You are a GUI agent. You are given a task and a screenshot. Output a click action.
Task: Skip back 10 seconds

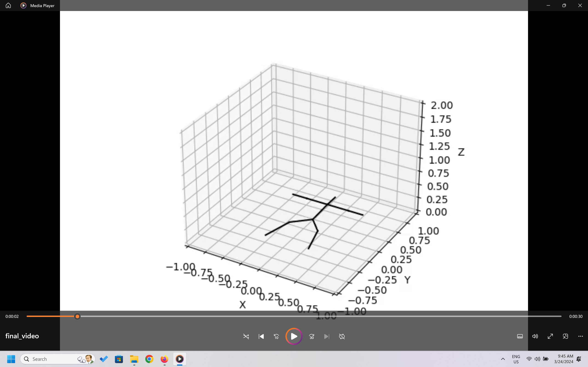tap(276, 336)
